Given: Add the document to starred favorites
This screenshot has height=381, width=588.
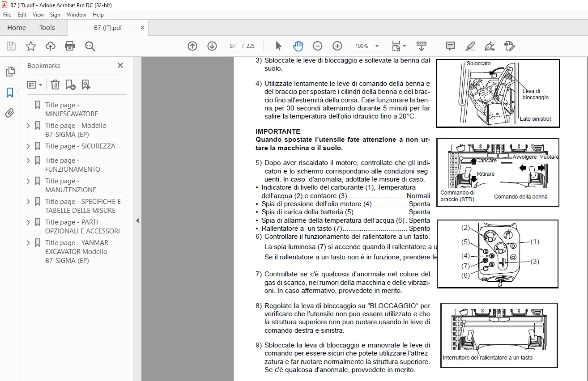Looking at the screenshot, I should [31, 46].
